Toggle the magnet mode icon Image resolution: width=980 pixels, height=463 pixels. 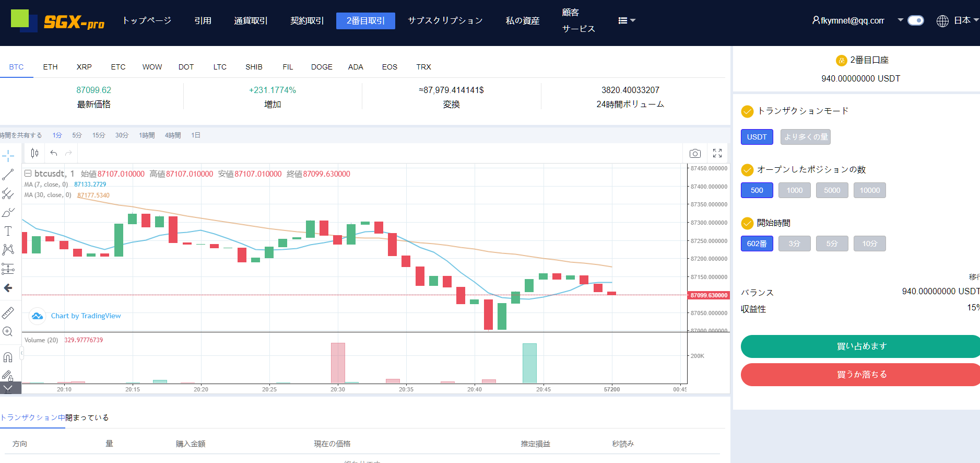(x=8, y=357)
